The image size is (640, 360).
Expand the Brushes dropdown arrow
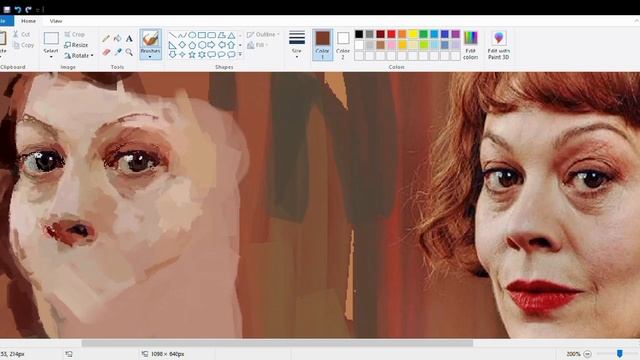tap(150, 57)
